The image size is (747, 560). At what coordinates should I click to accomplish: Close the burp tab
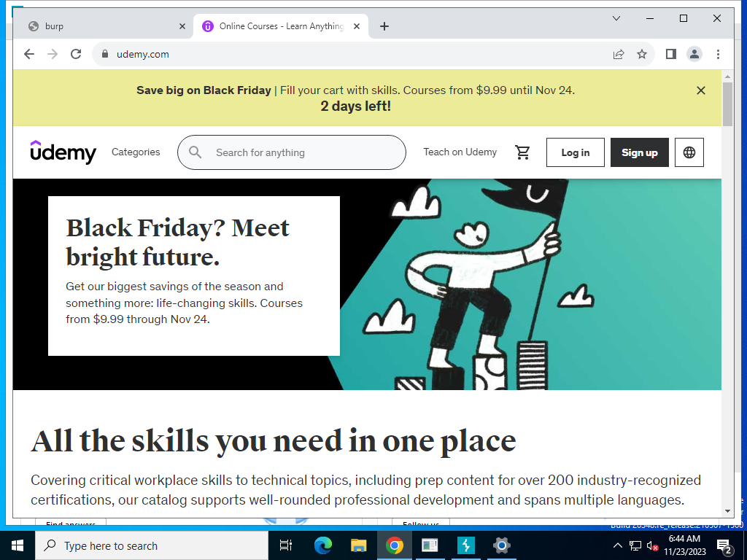pyautogui.click(x=182, y=26)
